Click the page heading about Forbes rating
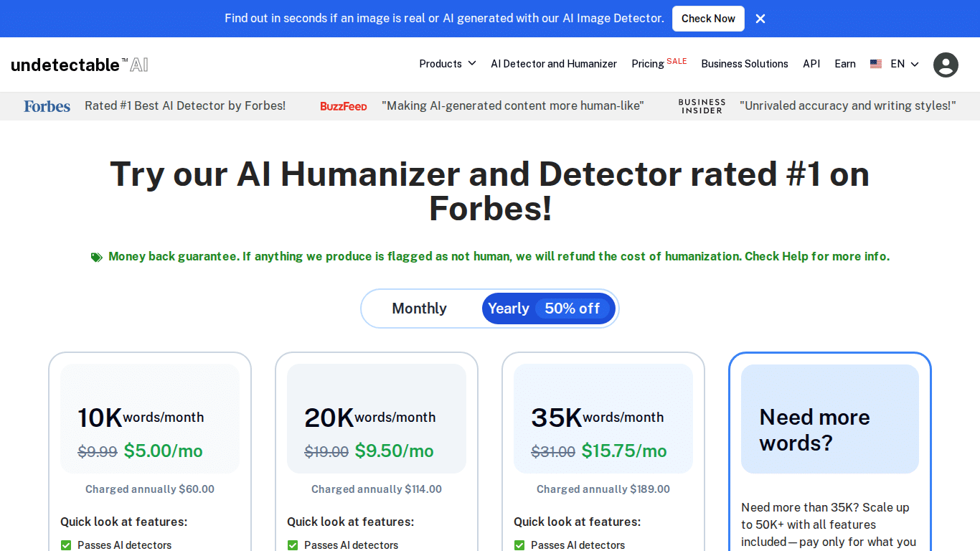 point(490,192)
